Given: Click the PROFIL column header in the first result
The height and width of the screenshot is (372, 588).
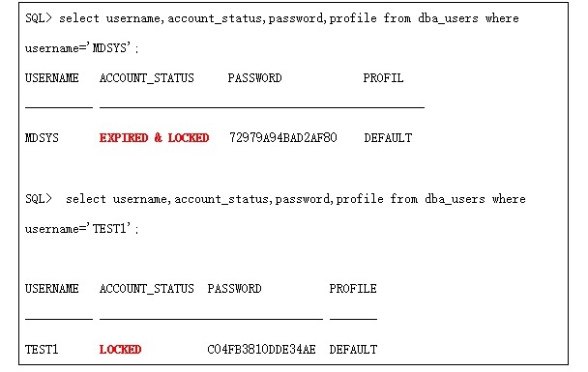Looking at the screenshot, I should pyautogui.click(x=383, y=78).
